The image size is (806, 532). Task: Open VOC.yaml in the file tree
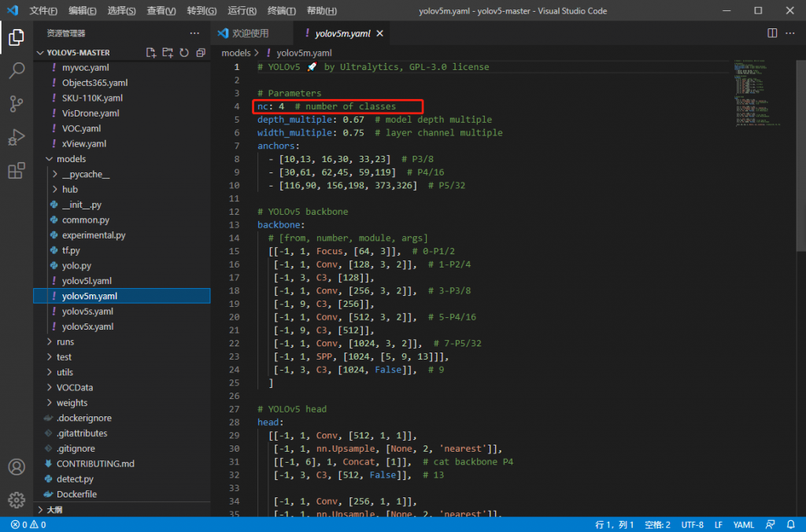[x=122, y=128]
